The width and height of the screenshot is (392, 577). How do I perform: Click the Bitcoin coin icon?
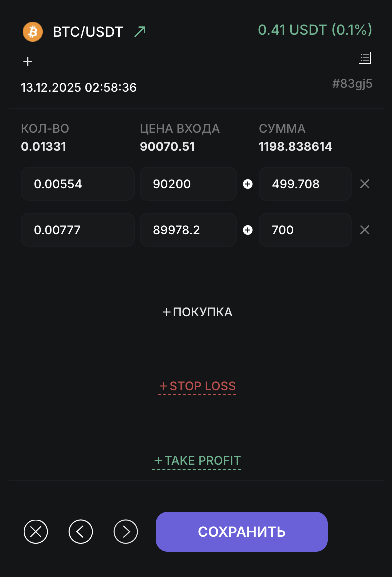pyautogui.click(x=33, y=32)
